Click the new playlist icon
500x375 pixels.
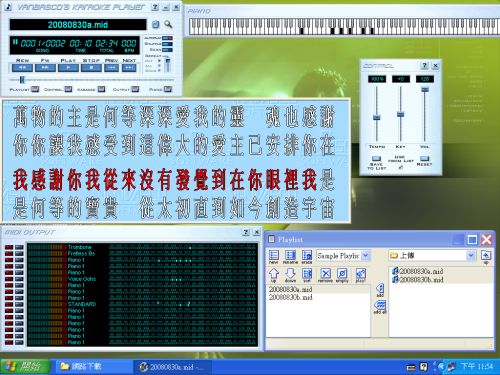pos(274,256)
